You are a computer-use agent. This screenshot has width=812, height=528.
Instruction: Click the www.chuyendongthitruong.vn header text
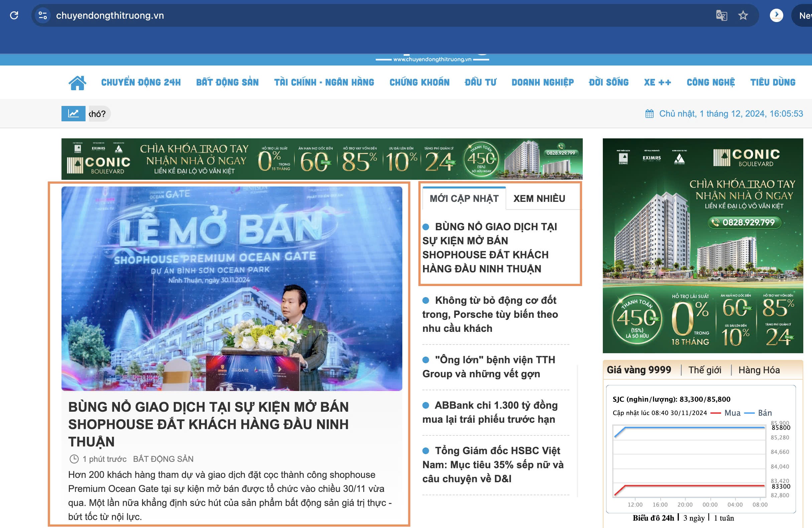pos(432,59)
